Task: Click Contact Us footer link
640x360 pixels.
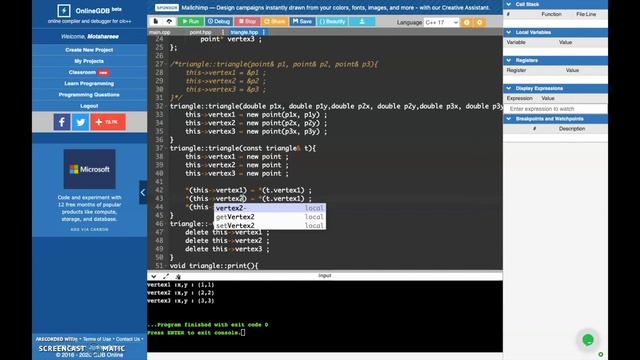Action: click(128, 339)
